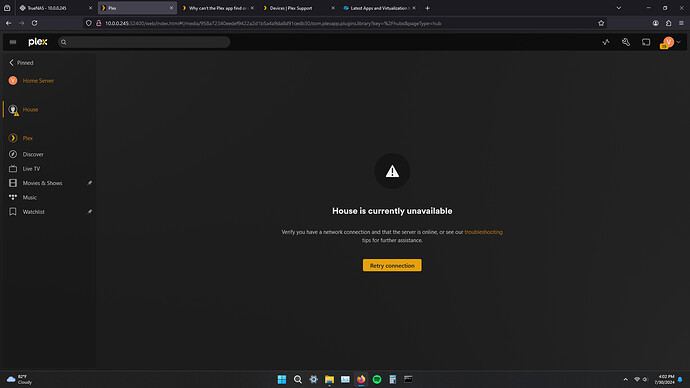Screen dimensions: 690x388
Task: Open Firefox account icon
Action: pyautogui.click(x=656, y=23)
